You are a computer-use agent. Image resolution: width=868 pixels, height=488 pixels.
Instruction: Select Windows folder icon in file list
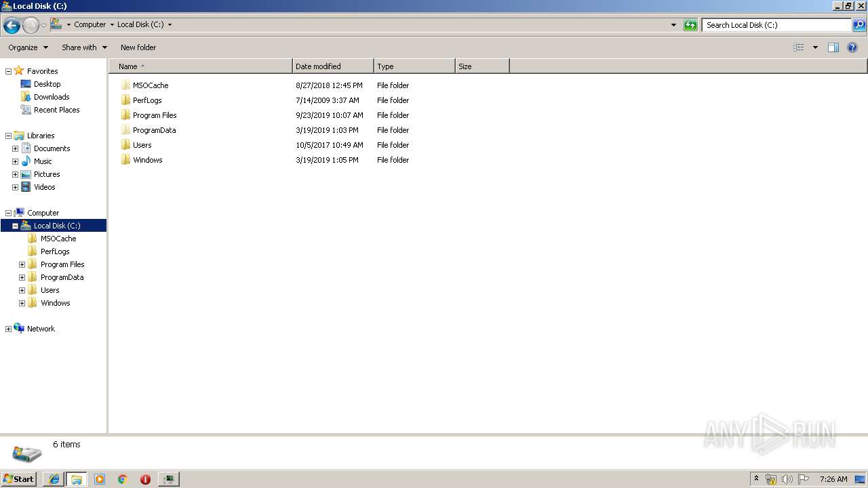coord(125,160)
